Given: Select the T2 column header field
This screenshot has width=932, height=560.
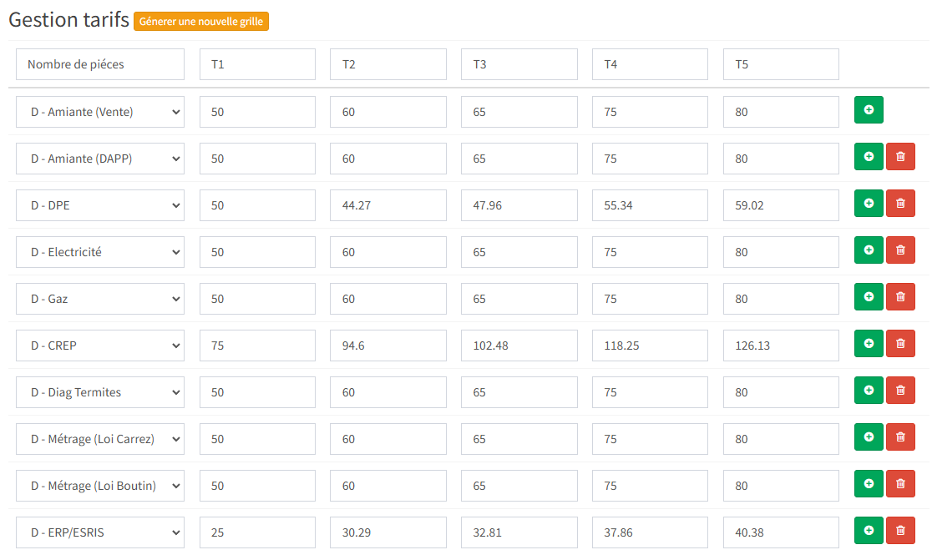Looking at the screenshot, I should [x=388, y=64].
